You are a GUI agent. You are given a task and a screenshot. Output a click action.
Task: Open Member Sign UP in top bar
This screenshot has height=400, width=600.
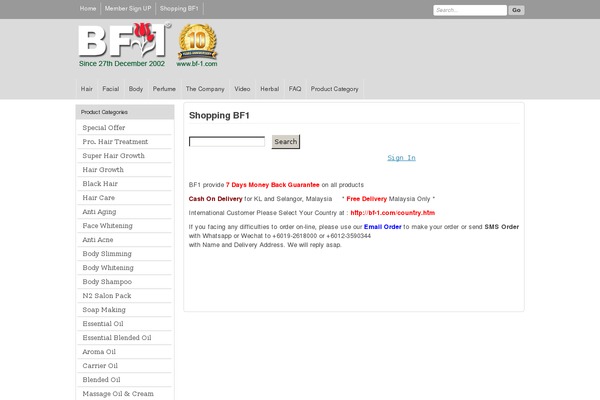click(128, 8)
